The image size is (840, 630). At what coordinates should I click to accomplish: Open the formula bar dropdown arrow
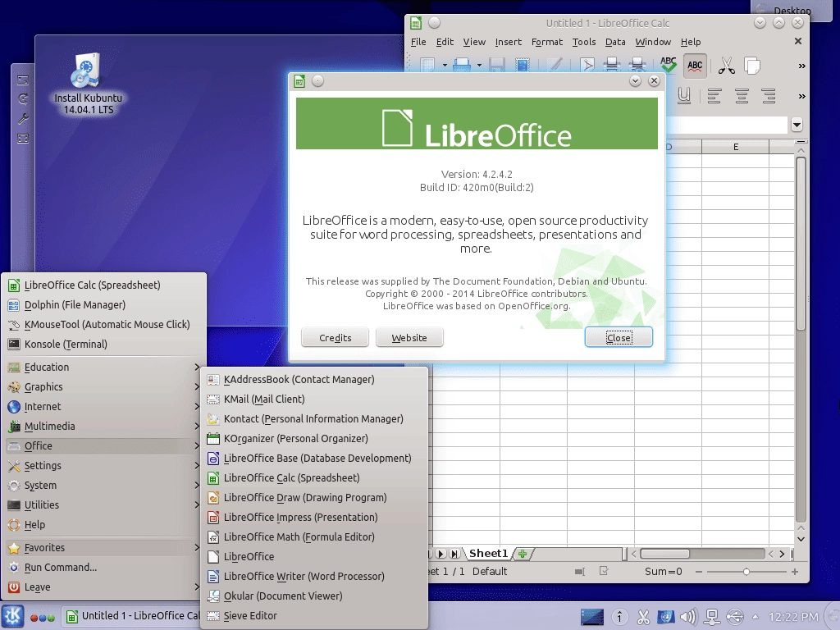click(x=797, y=125)
